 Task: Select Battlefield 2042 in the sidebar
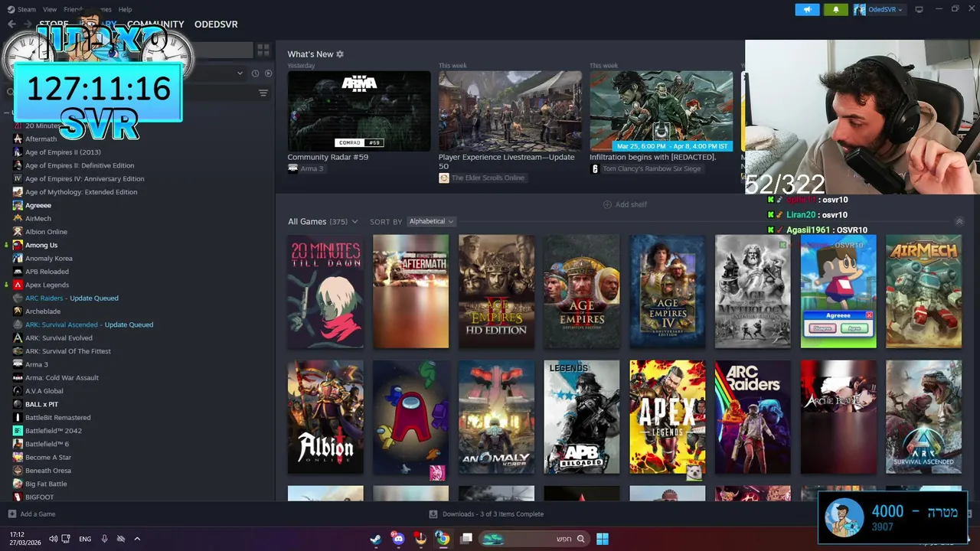tap(54, 431)
